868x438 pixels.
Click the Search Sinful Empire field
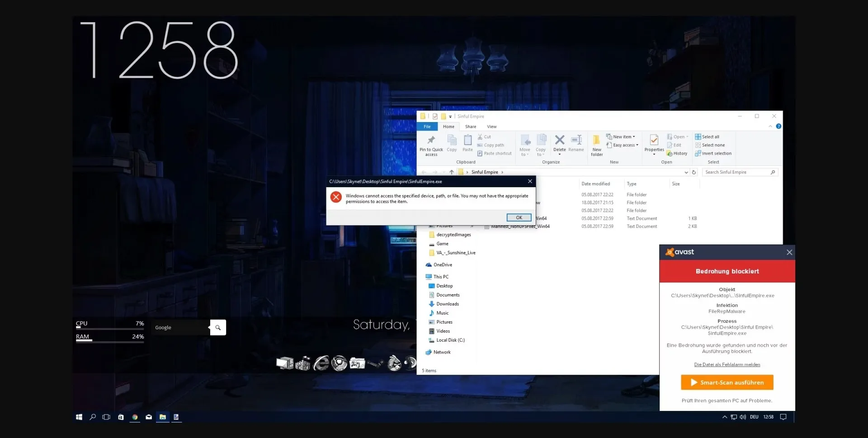[x=736, y=172]
